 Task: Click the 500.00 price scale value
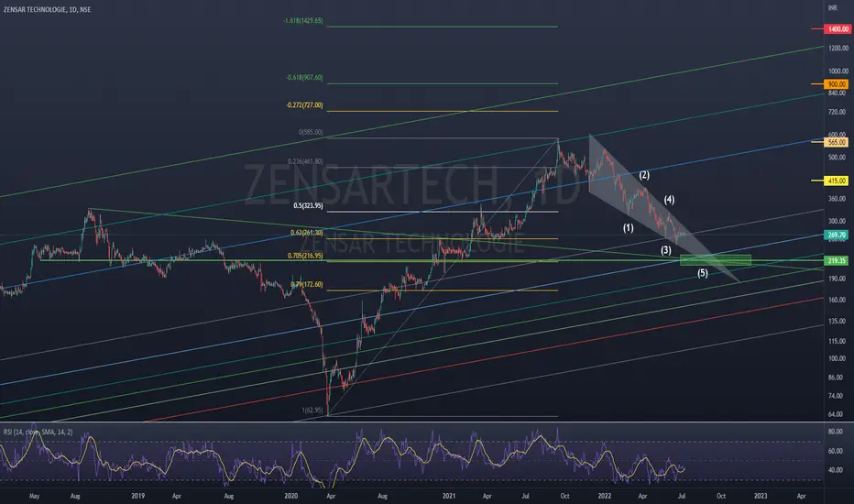coord(838,158)
